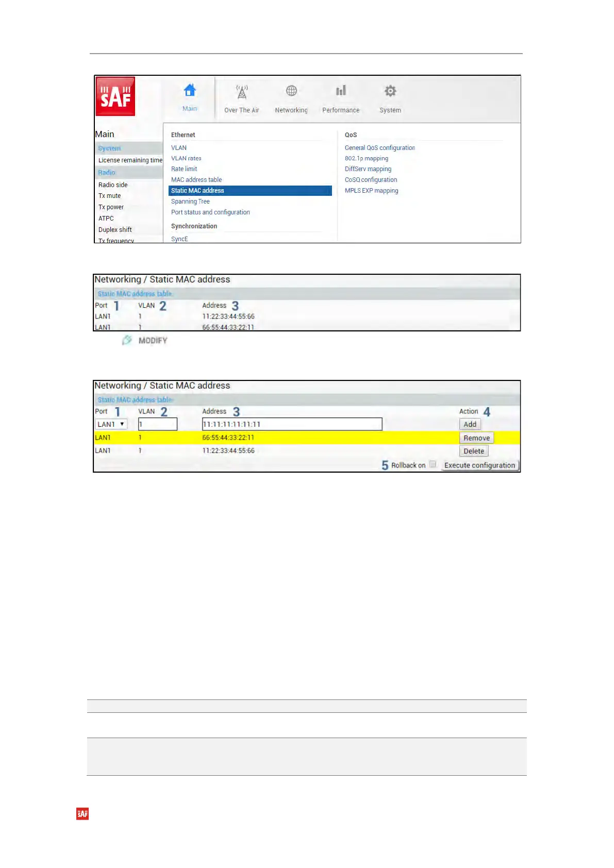Click the small SAF logo in the footer

tap(82, 814)
